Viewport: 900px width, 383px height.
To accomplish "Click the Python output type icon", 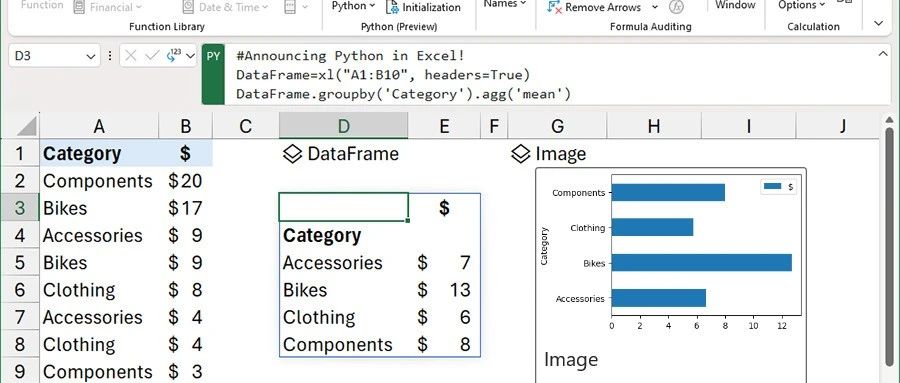I will point(174,56).
